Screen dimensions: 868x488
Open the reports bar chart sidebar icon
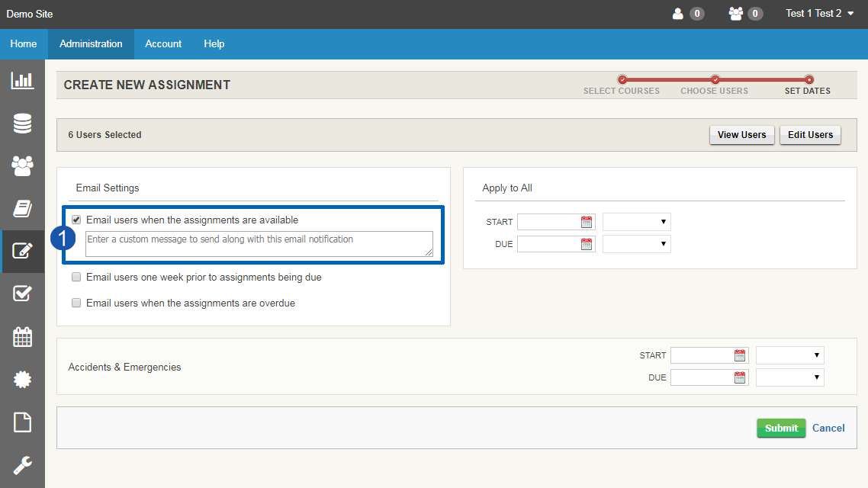(22, 80)
